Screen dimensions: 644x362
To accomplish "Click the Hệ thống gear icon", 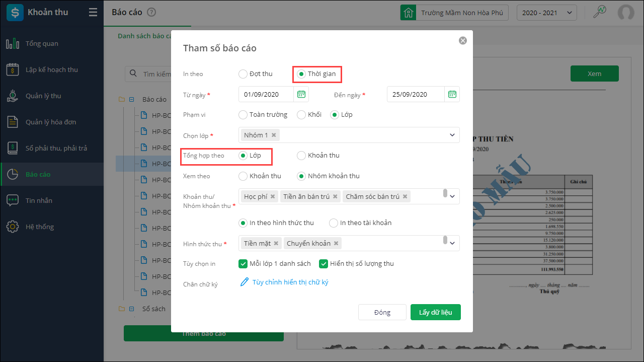I will [13, 227].
